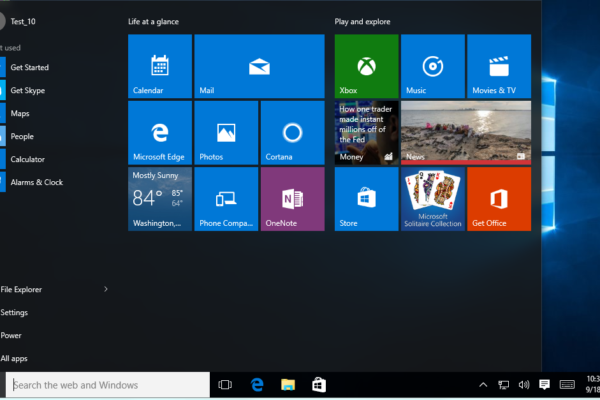Open File Explorer from the taskbar
600x400 pixels.
(288, 385)
